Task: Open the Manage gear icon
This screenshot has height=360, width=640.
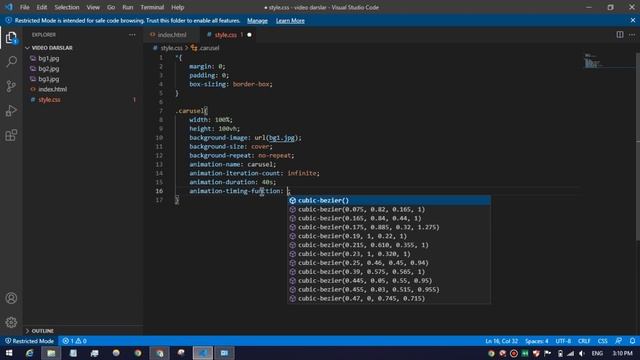Action: coord(11,322)
